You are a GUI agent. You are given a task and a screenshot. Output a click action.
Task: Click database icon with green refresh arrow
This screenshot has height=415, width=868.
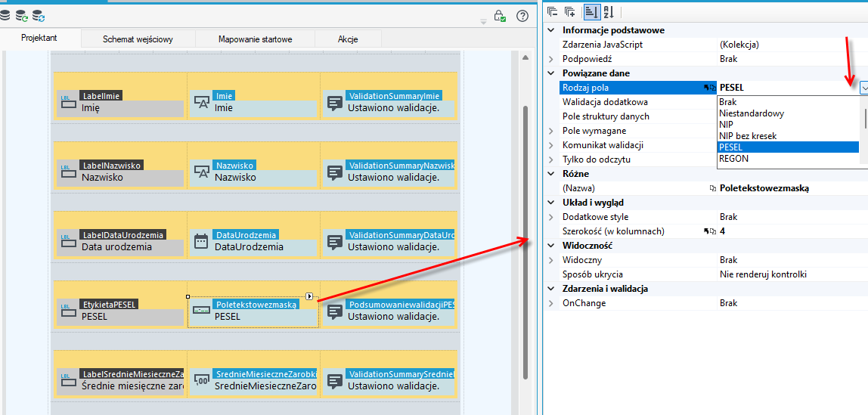(x=22, y=15)
